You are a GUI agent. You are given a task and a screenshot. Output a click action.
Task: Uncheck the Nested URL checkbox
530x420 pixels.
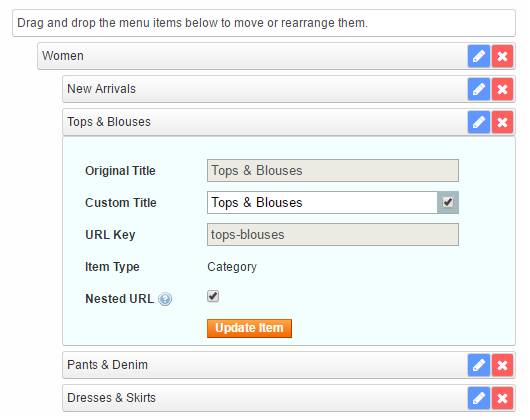213,296
